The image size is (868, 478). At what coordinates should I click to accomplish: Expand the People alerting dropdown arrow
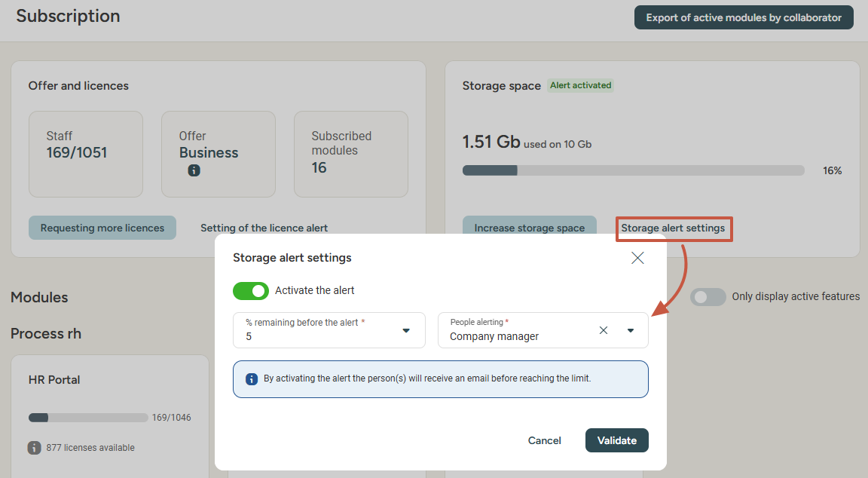pos(631,330)
